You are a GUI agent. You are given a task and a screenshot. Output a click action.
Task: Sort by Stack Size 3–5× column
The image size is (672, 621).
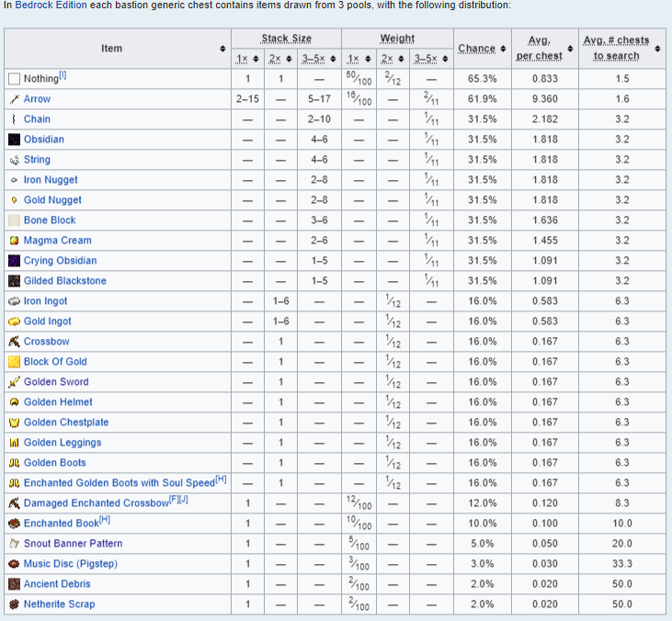click(x=333, y=59)
